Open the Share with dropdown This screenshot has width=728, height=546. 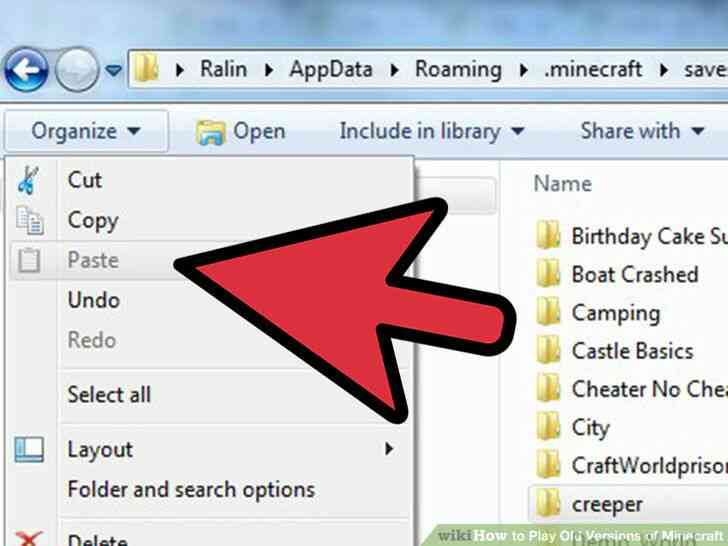pos(642,131)
